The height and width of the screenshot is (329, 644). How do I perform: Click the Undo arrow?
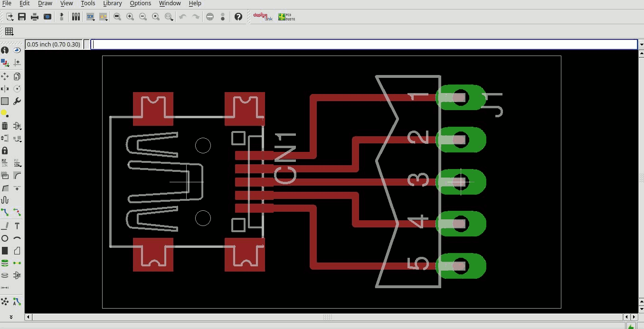182,17
